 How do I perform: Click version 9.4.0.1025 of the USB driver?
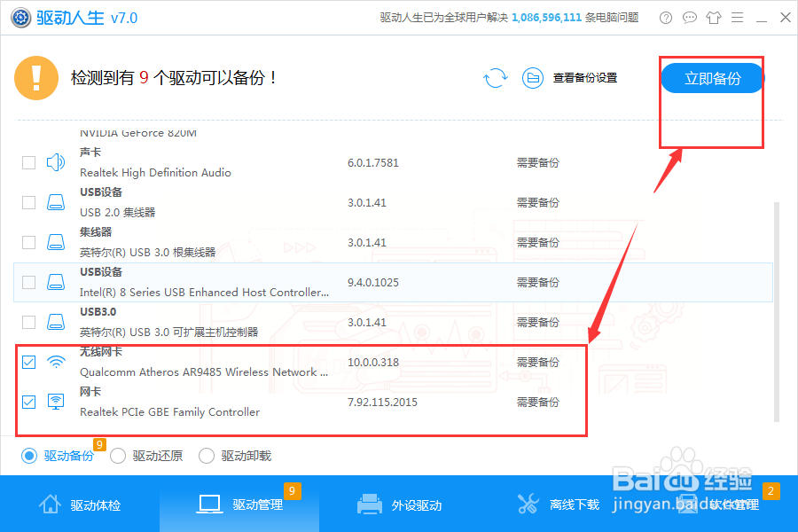(x=373, y=283)
